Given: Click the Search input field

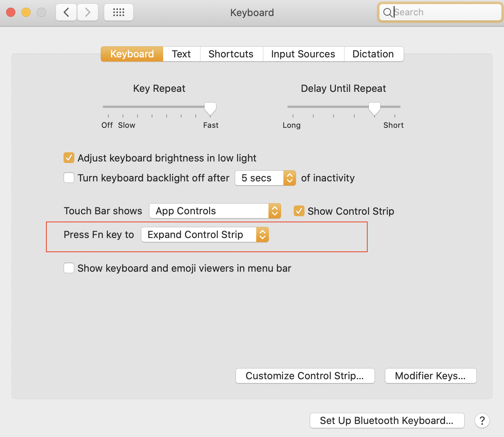Looking at the screenshot, I should (444, 12).
